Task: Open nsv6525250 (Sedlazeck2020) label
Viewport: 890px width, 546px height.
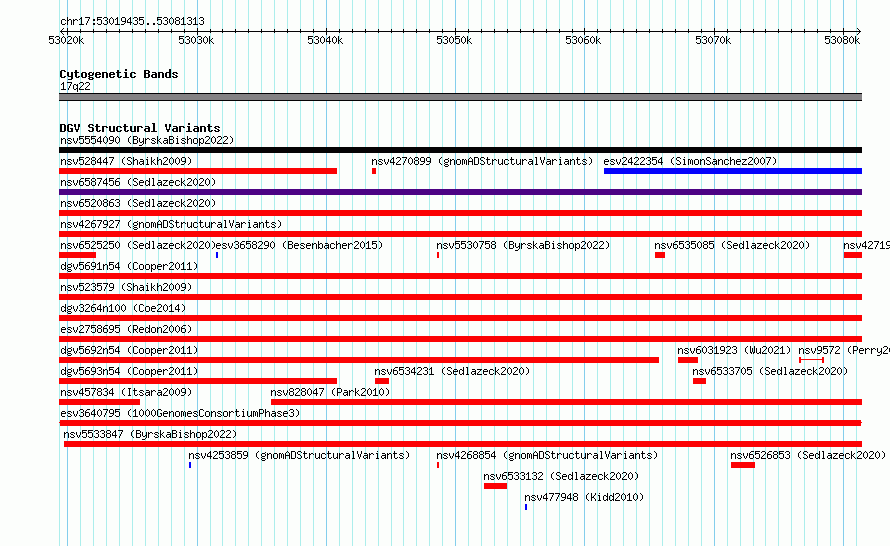Action: click(x=138, y=245)
